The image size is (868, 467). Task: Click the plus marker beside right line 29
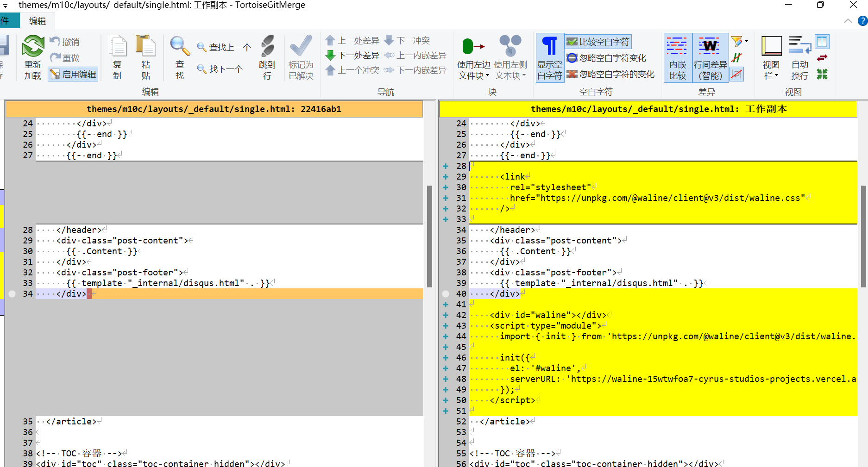(x=446, y=176)
